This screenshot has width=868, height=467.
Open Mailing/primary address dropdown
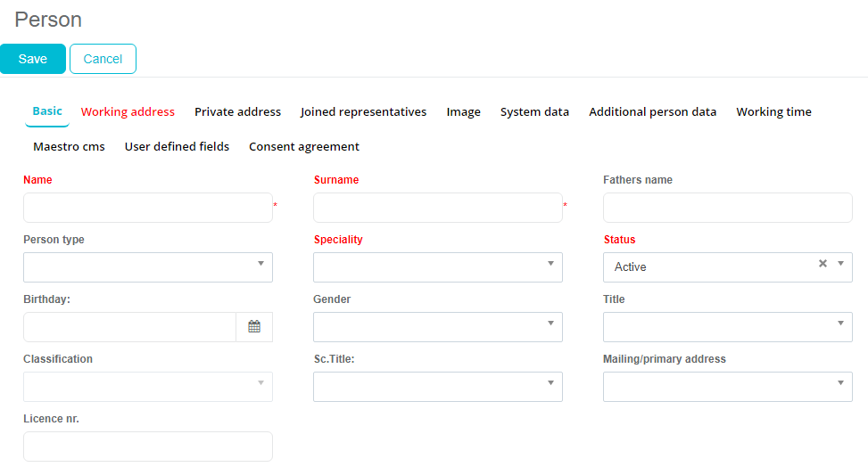tap(840, 383)
